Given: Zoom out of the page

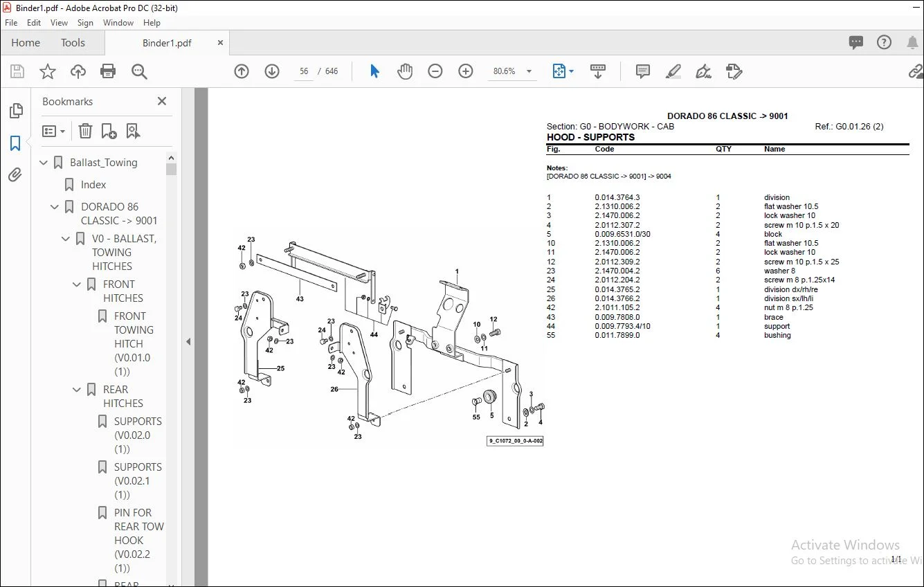Looking at the screenshot, I should click(x=435, y=71).
